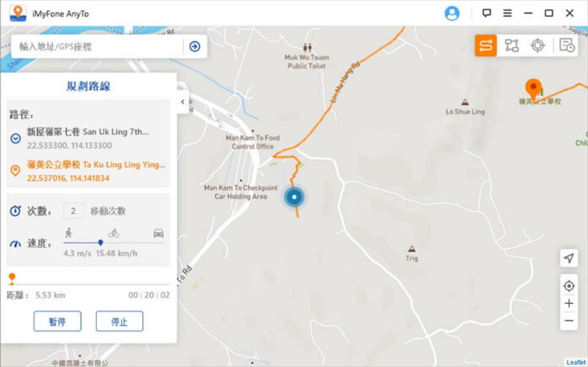Click the 15.48 km/h speed value

pyautogui.click(x=116, y=253)
